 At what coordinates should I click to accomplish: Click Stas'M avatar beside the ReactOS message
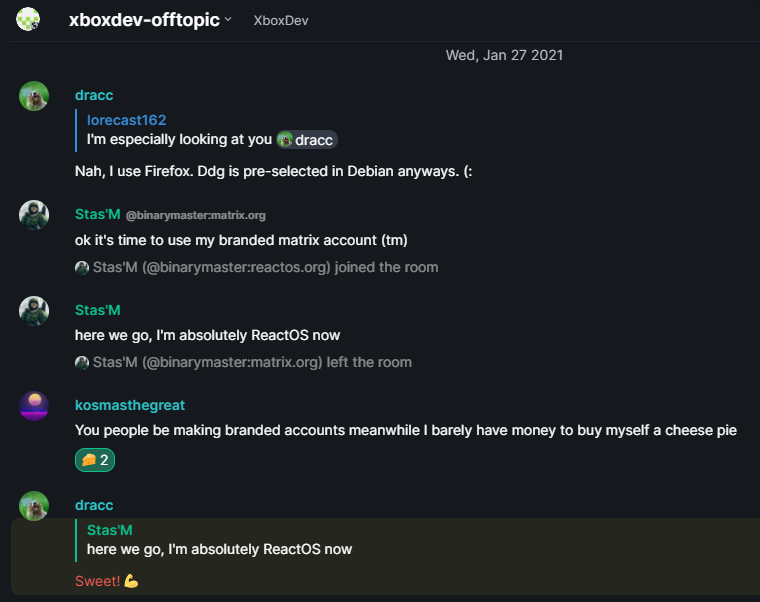(34, 311)
